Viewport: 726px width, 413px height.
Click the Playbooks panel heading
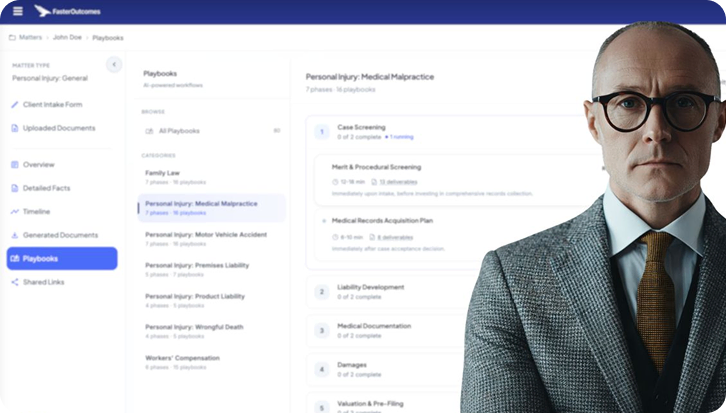(x=160, y=74)
